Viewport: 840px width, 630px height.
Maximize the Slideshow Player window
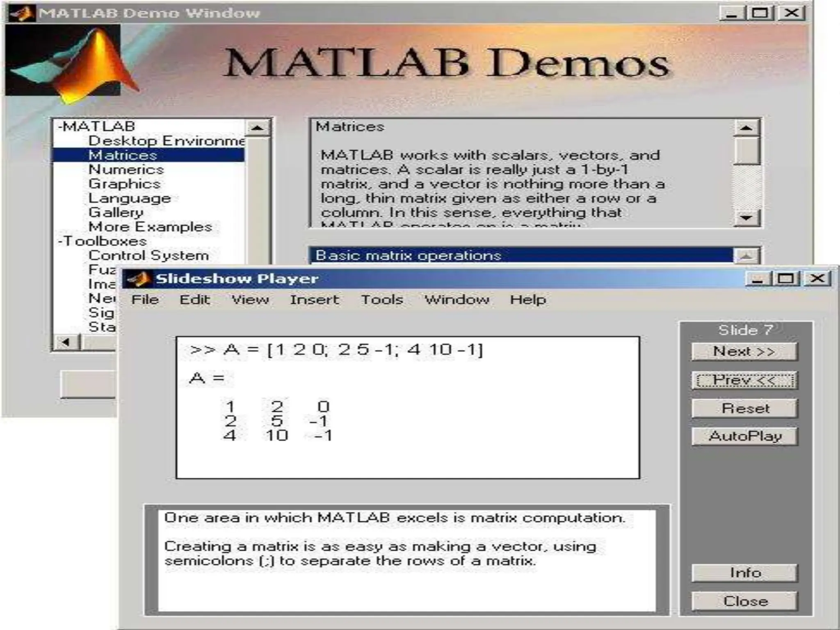[786, 279]
